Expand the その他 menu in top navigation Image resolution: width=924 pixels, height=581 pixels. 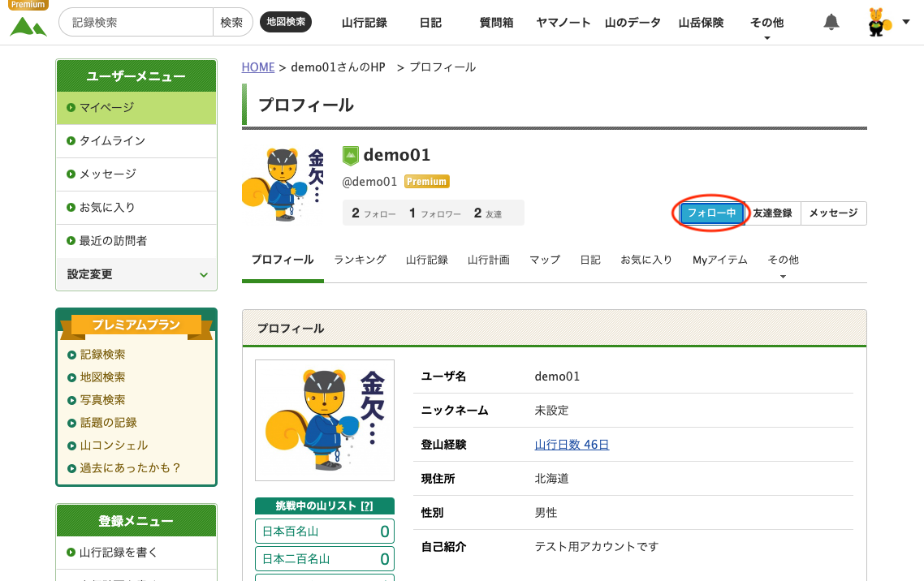pyautogui.click(x=766, y=24)
